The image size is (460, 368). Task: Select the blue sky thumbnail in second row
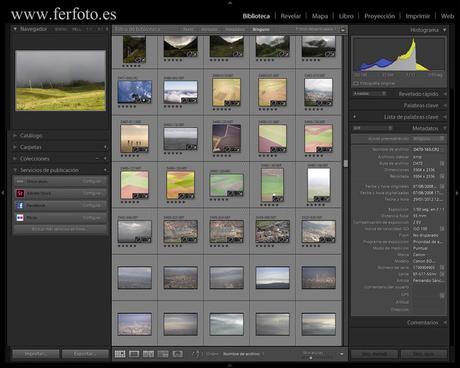[x=134, y=92]
